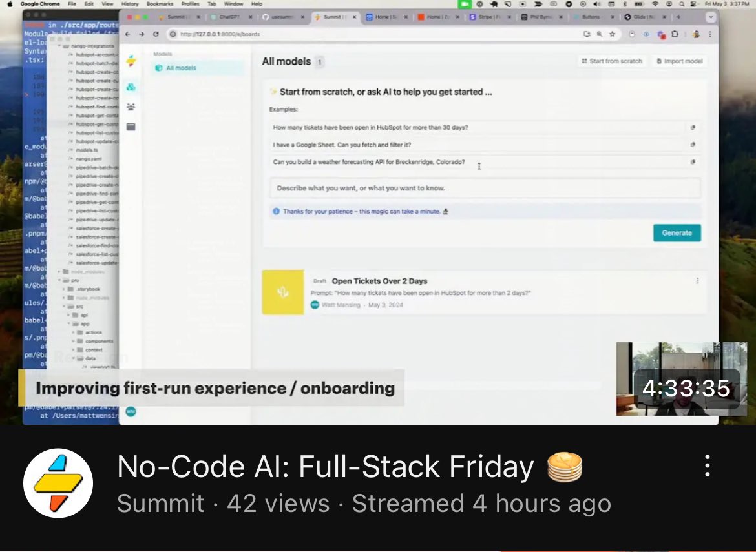756x552 pixels.
Task: Open the console panel icon in the sidebar
Action: [131, 127]
